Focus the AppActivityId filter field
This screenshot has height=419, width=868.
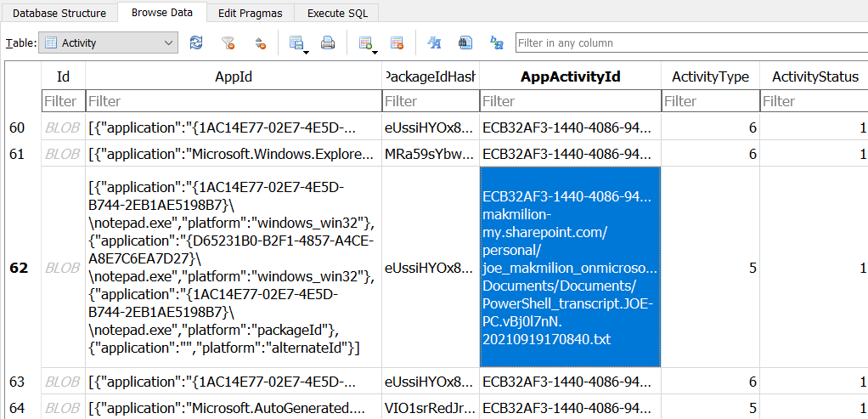point(570,101)
